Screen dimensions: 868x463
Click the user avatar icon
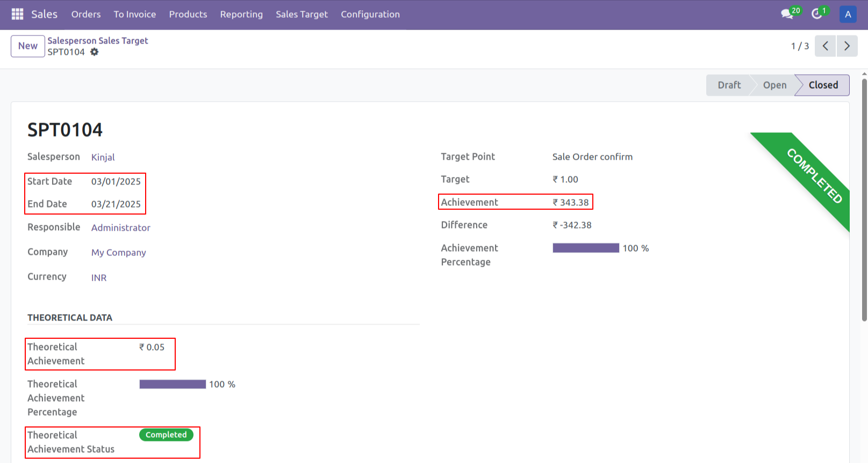click(x=848, y=15)
